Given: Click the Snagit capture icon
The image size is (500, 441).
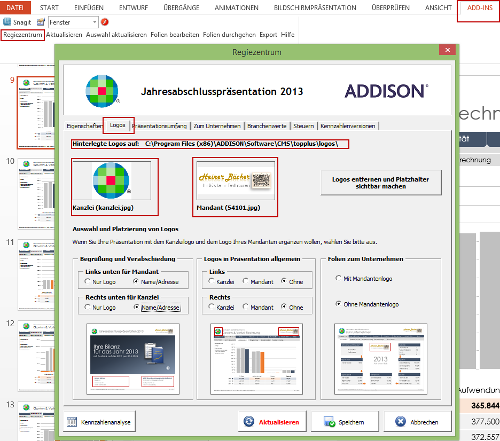Looking at the screenshot, I should click(x=7, y=22).
